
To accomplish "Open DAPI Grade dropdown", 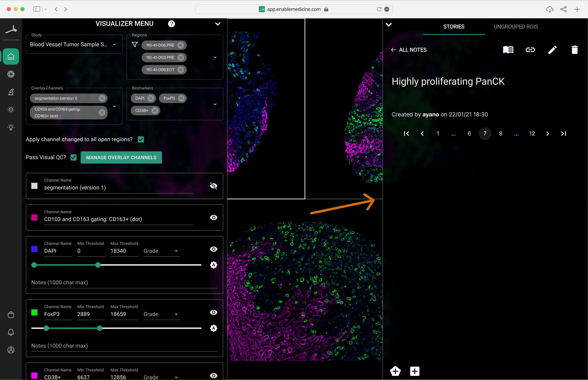I will pyautogui.click(x=162, y=251).
